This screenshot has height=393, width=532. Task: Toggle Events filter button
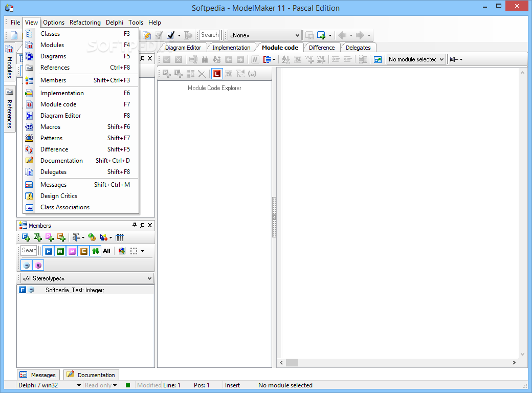[84, 251]
